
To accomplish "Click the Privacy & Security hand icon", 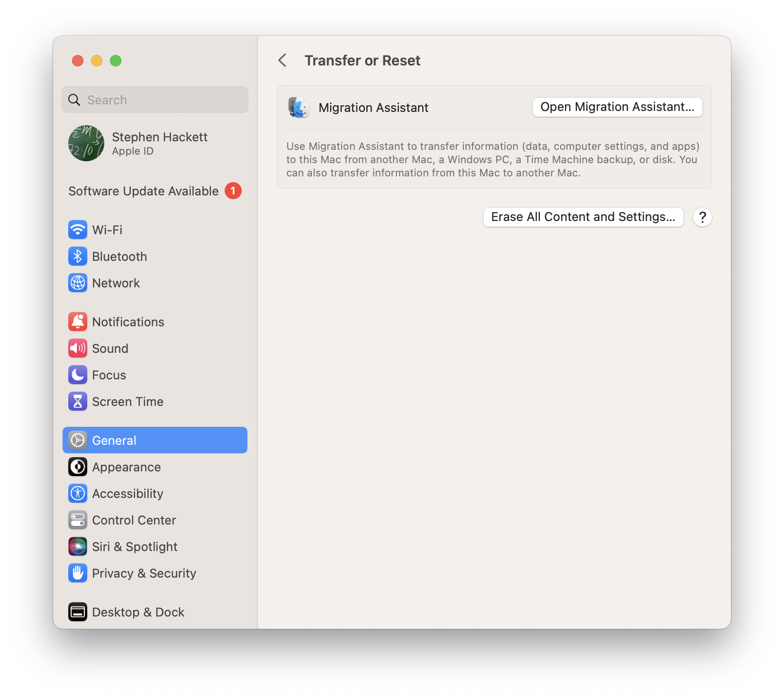I will [x=77, y=573].
